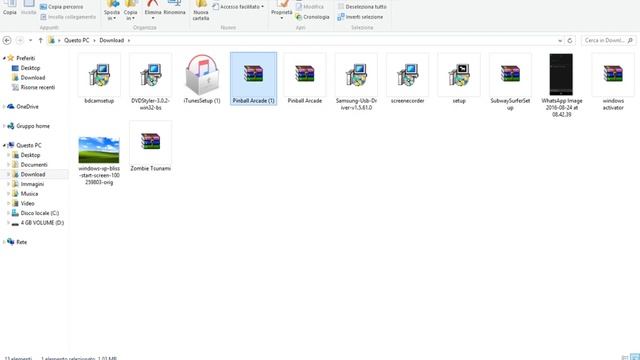Open Download under Questo PC
The width and height of the screenshot is (640, 360).
[33, 174]
